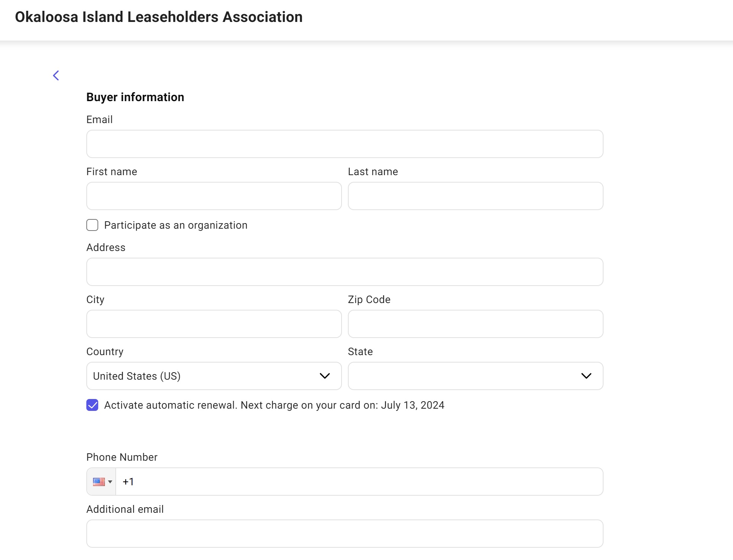Expand the empty State dropdown field

click(461, 376)
